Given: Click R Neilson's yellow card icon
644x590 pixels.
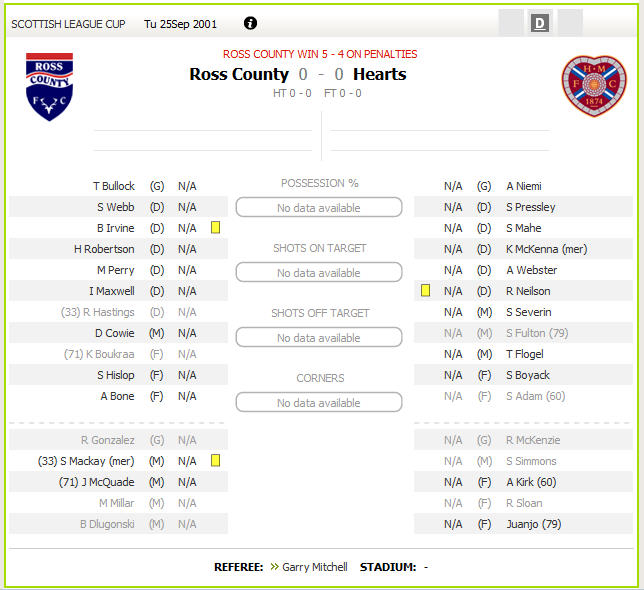Looking at the screenshot, I should point(426,291).
